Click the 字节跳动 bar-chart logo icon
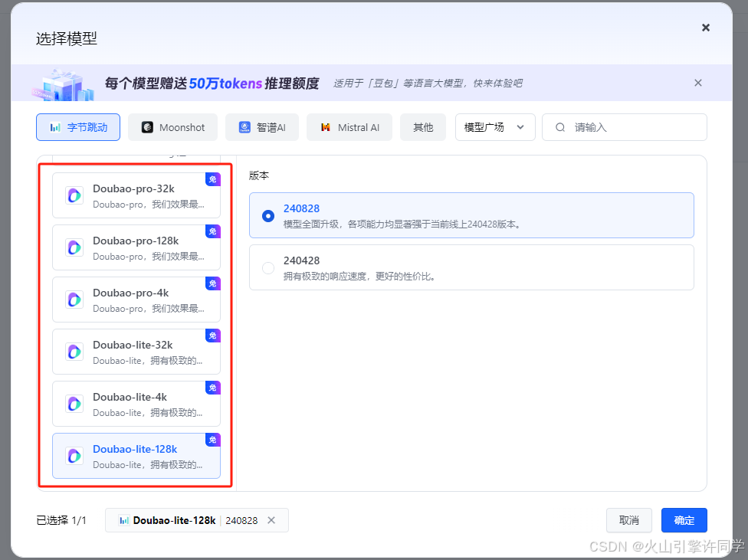748x560 pixels. click(55, 127)
